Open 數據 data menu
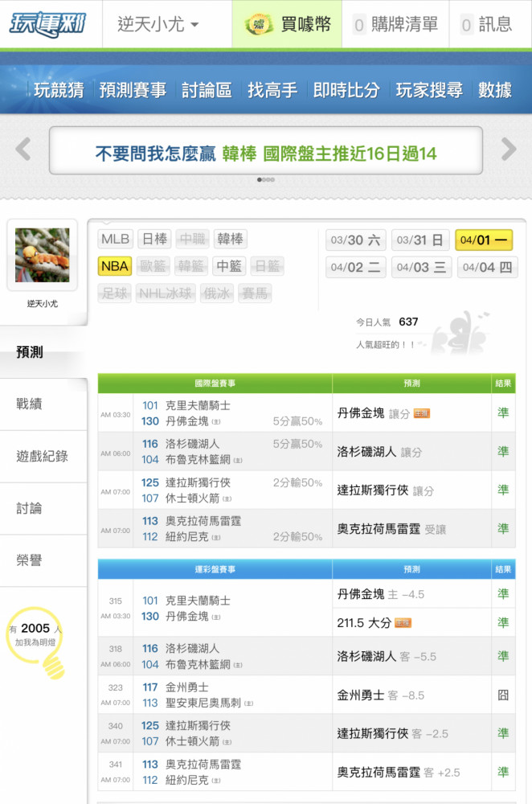Viewport: 532px width, 804px height. 494,90
